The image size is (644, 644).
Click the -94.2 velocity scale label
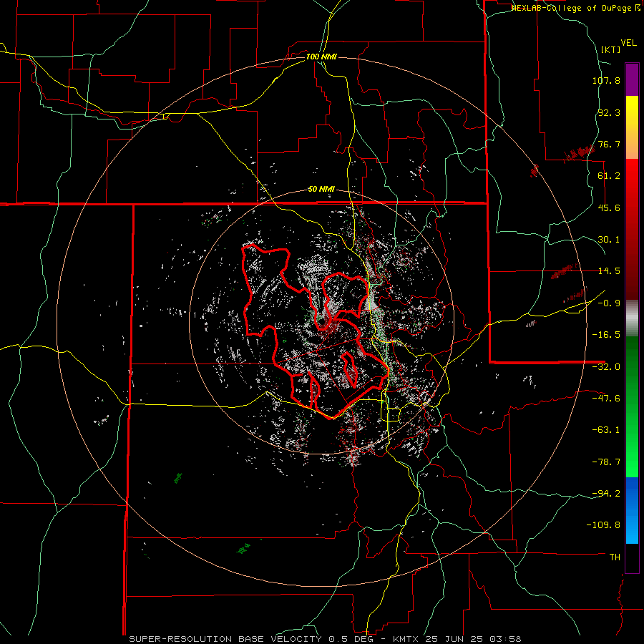pos(606,493)
